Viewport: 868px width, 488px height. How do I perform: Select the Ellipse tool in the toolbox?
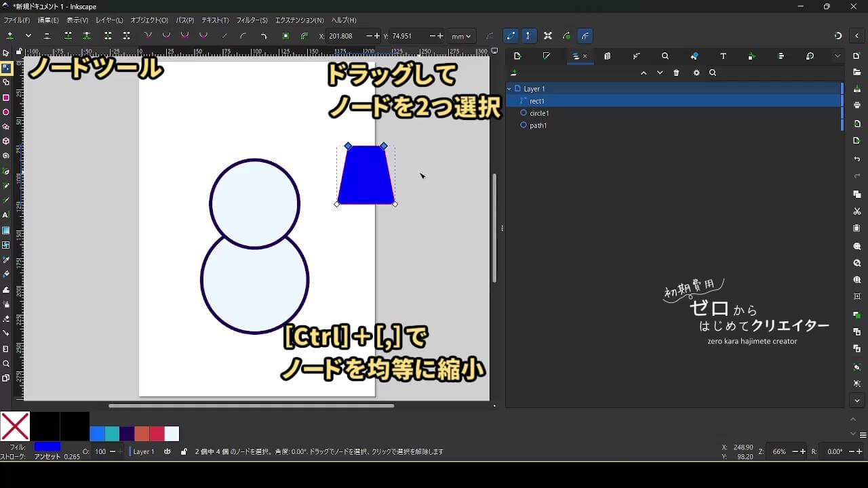(x=6, y=113)
